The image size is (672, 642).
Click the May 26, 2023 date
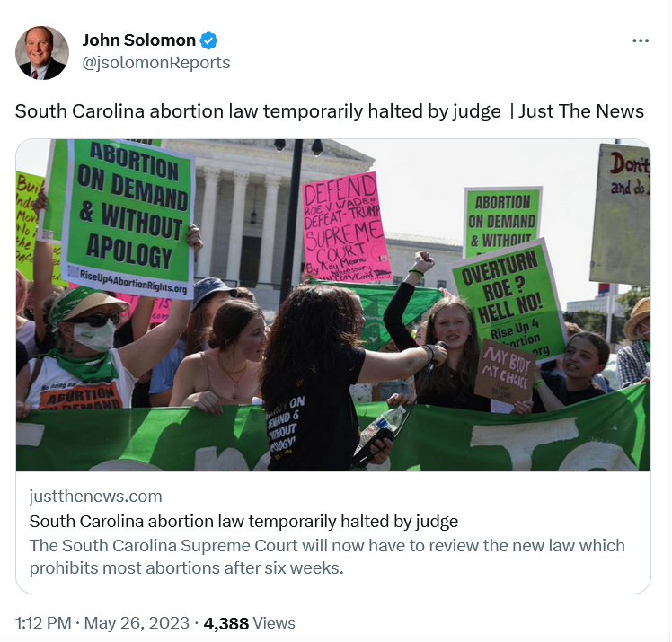(x=137, y=623)
